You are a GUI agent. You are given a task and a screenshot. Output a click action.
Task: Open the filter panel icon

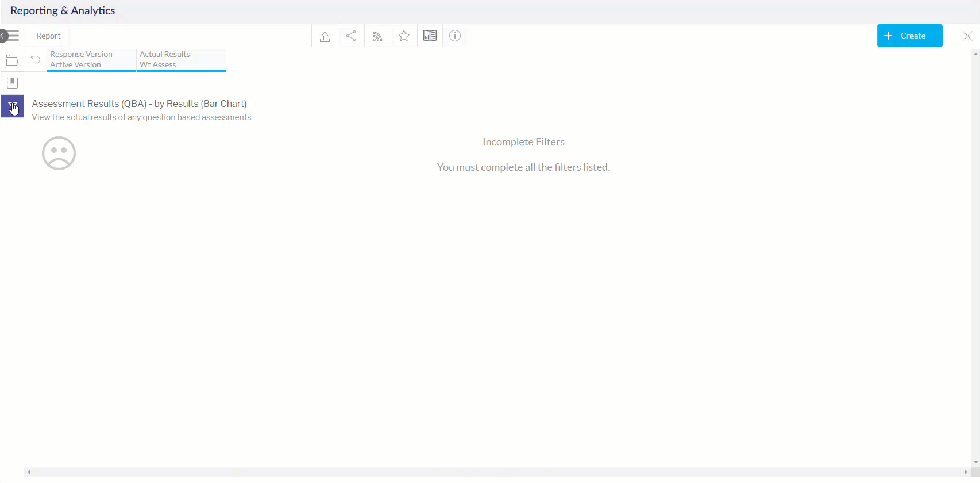coord(12,106)
